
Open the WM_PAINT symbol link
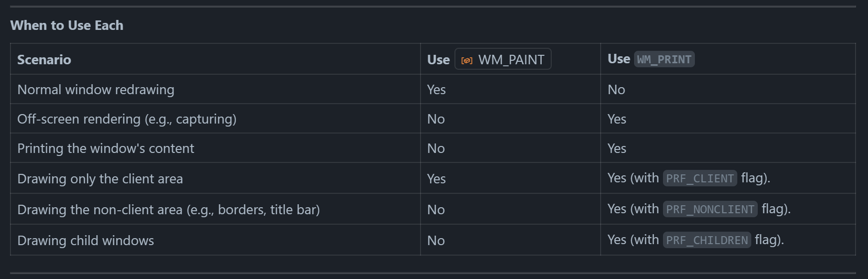511,60
